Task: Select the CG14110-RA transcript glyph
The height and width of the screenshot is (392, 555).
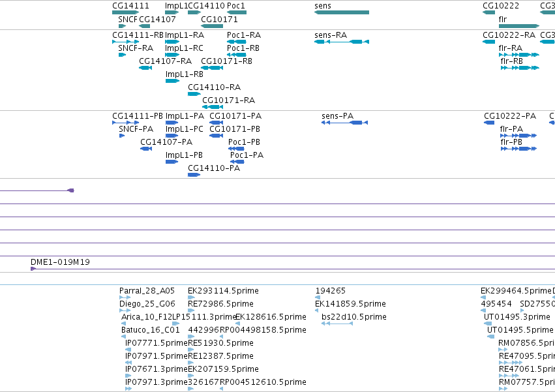Action: [x=194, y=94]
